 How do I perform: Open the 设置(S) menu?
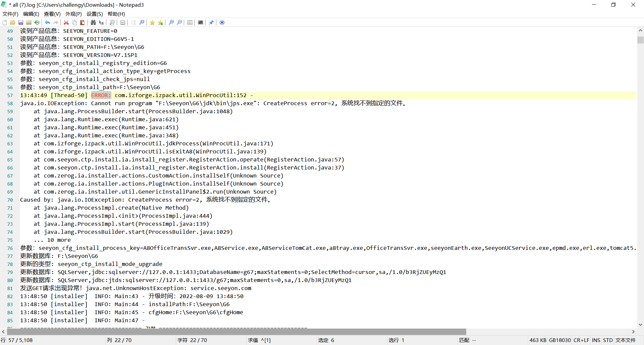pyautogui.click(x=95, y=14)
